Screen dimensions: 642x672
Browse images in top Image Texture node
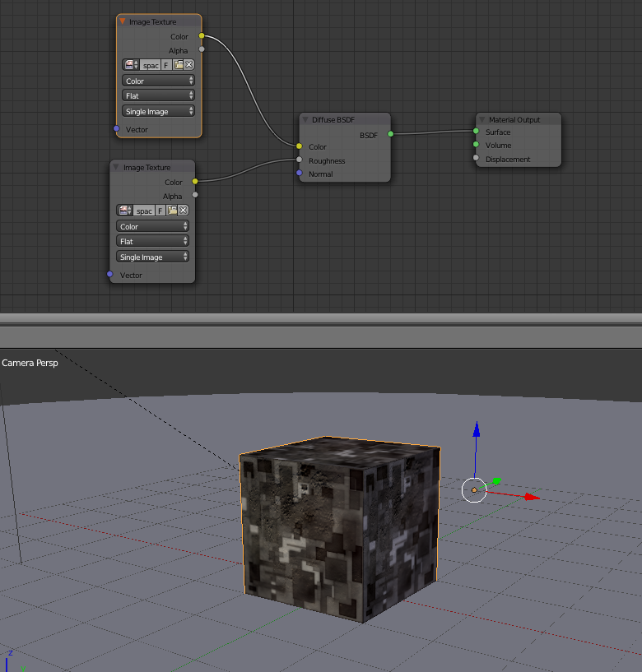[131, 65]
